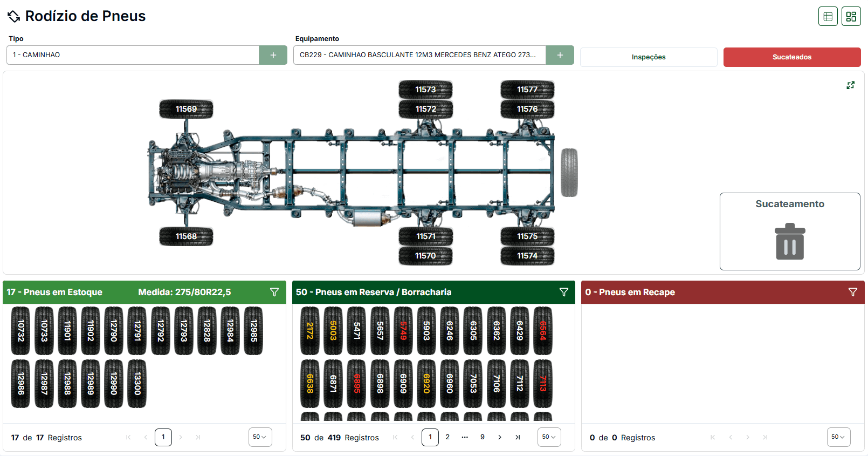
Task: Pick reserve tire 2172
Action: (x=310, y=331)
